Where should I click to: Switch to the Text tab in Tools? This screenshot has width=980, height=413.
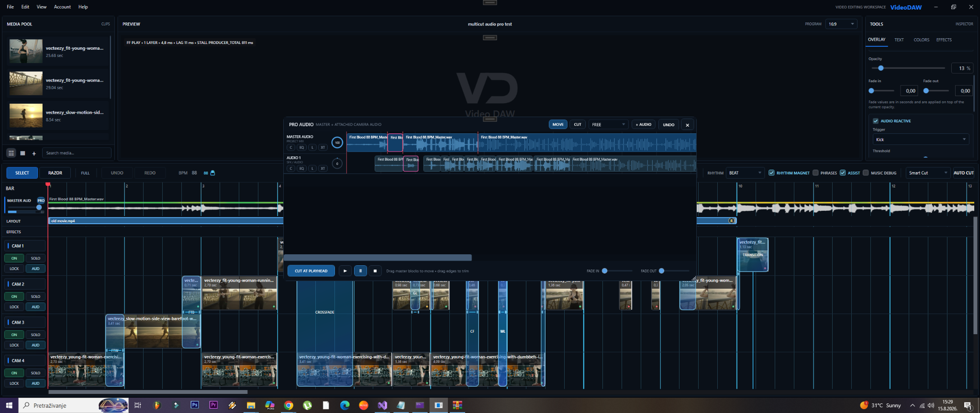tap(899, 40)
